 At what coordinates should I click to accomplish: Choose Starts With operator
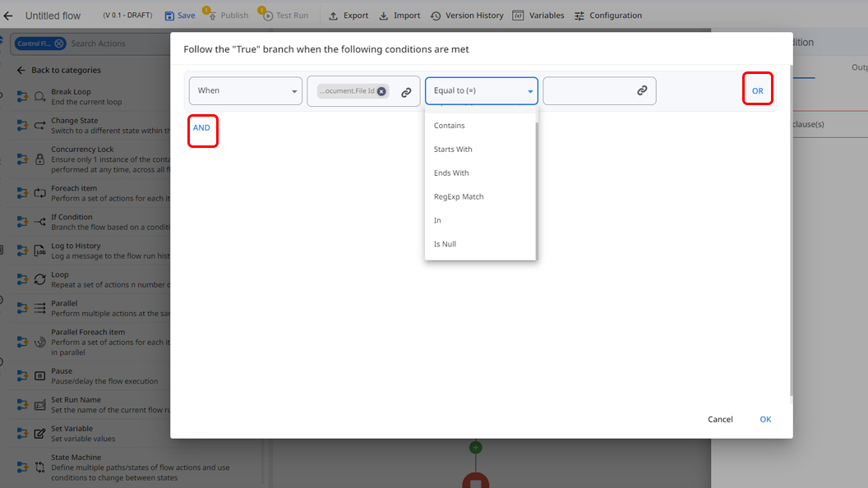pos(480,150)
